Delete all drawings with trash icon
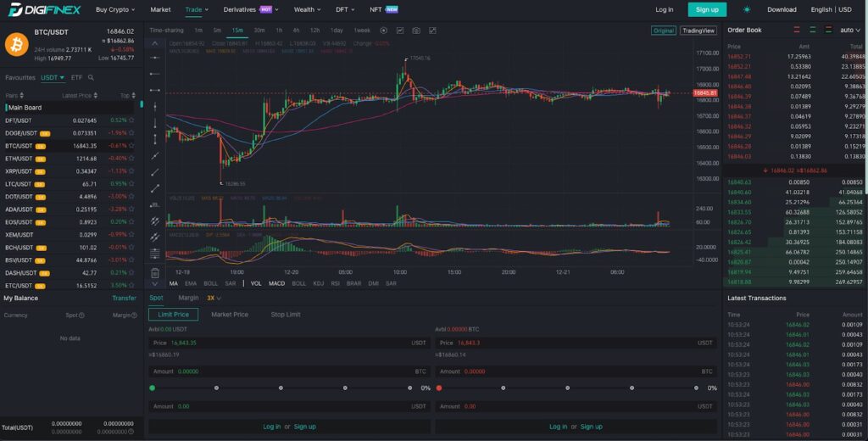This screenshot has width=868, height=441. click(x=155, y=272)
